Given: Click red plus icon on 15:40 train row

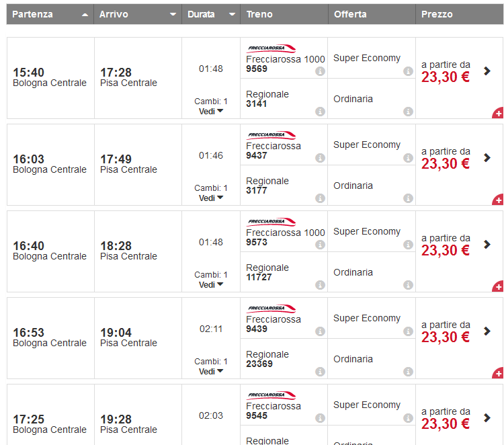Looking at the screenshot, I should click(498, 113).
